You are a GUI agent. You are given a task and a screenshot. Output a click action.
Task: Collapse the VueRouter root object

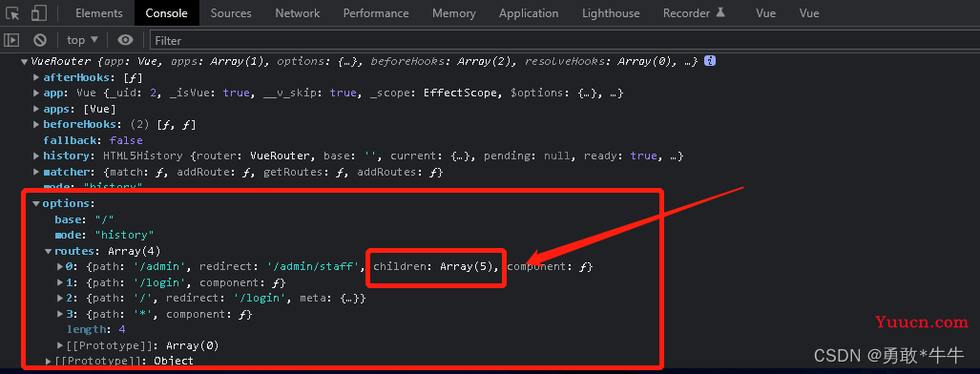point(25,61)
